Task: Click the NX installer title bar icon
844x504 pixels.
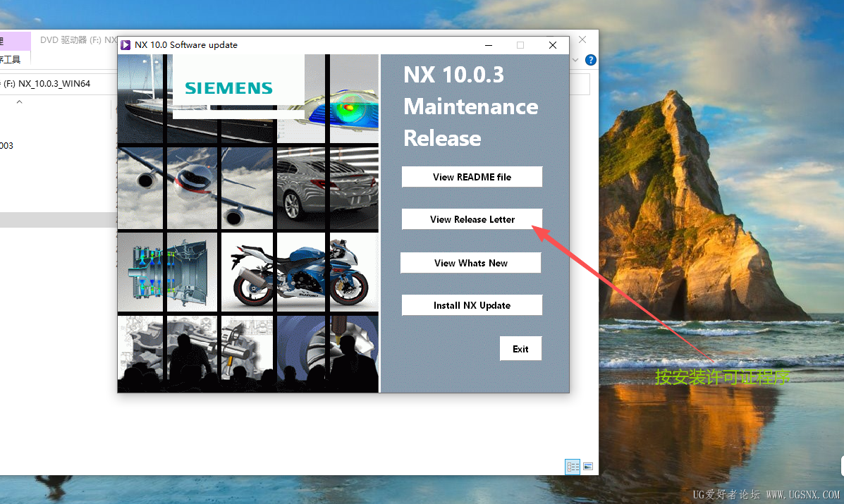Action: 126,45
